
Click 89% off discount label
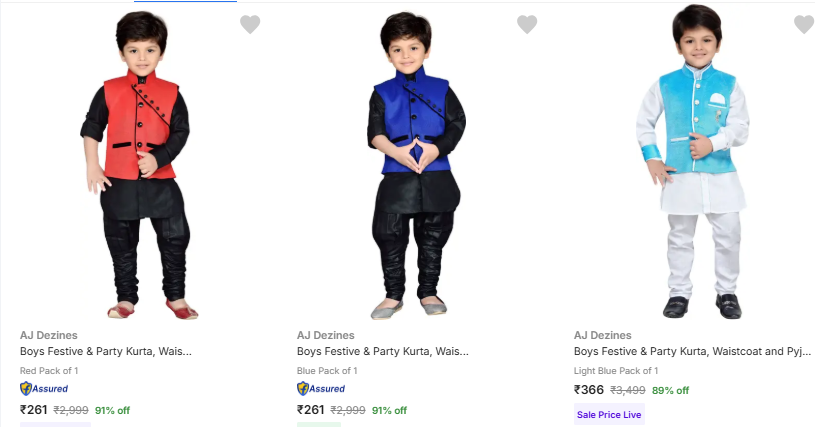[670, 391]
